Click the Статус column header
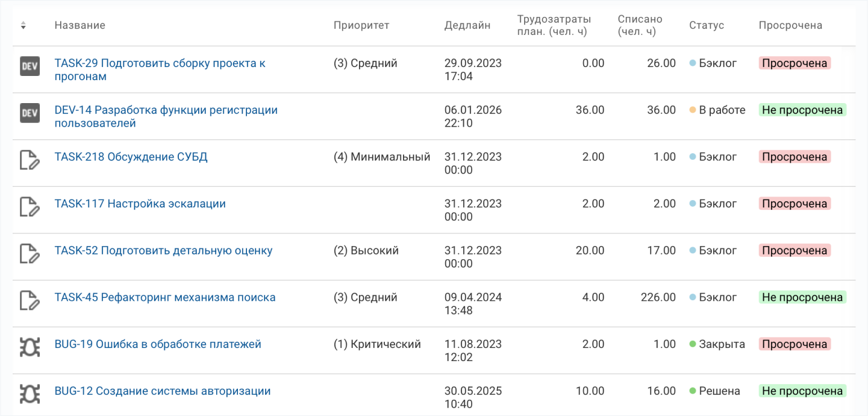 pyautogui.click(x=707, y=25)
